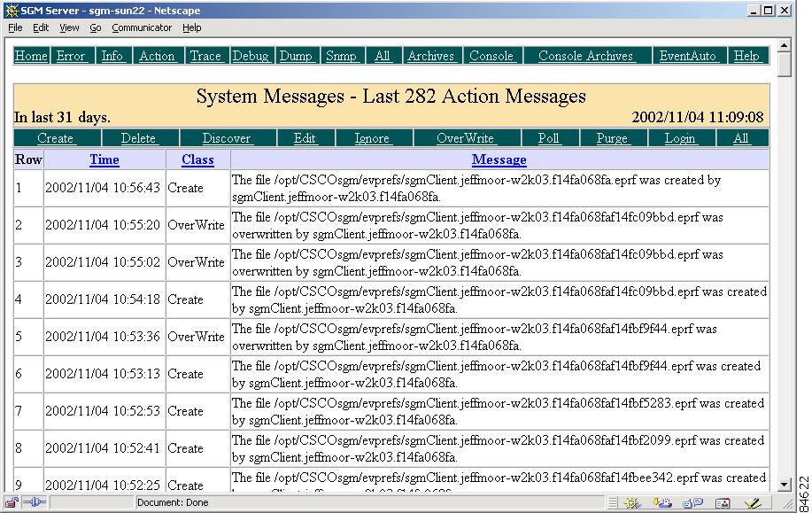Click the row 7 message about f14fbf5283.eprf

499,412
